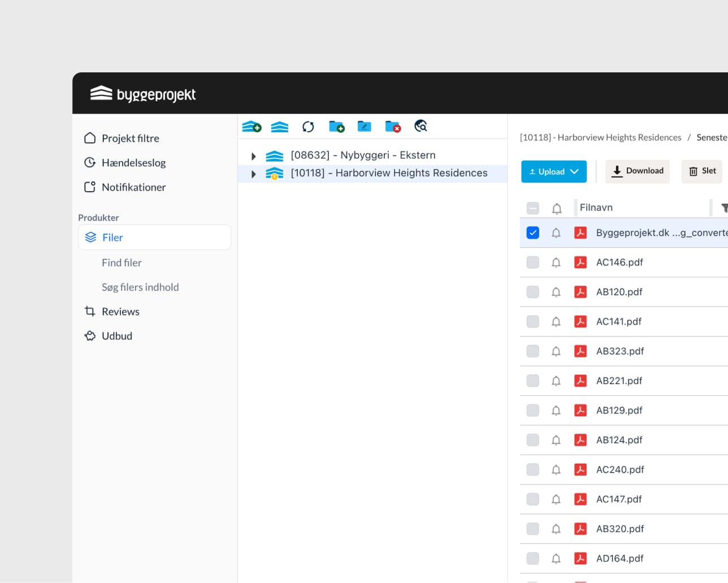This screenshot has width=728, height=583.
Task: Click the rename folder pencil icon
Action: pyautogui.click(x=365, y=126)
